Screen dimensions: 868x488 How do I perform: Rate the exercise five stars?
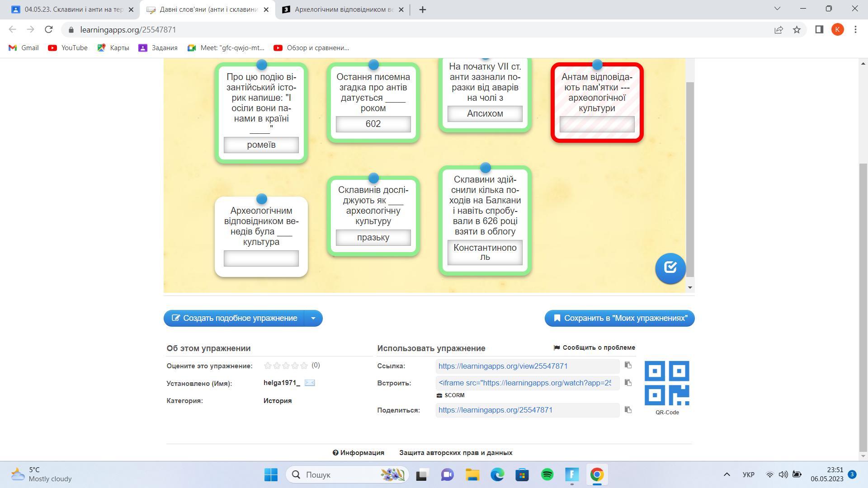coord(304,366)
